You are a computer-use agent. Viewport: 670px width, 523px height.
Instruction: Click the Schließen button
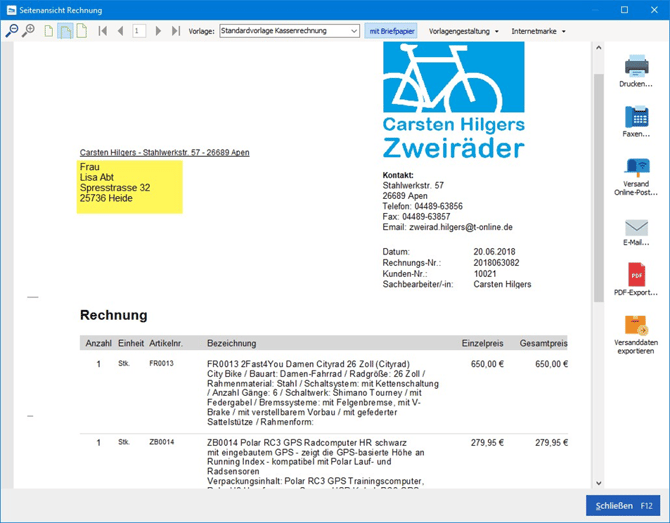pos(624,506)
